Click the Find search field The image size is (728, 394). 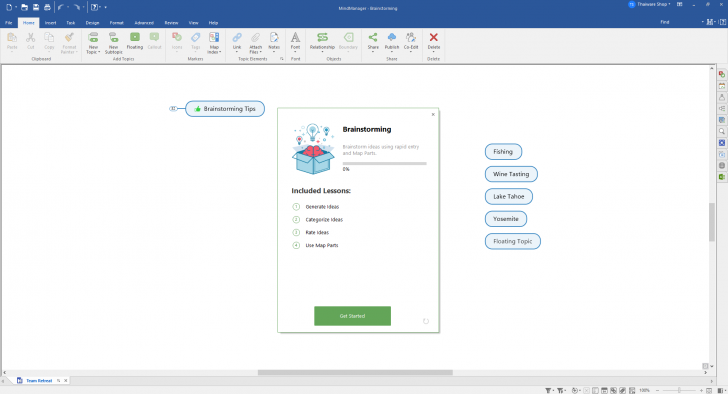678,22
